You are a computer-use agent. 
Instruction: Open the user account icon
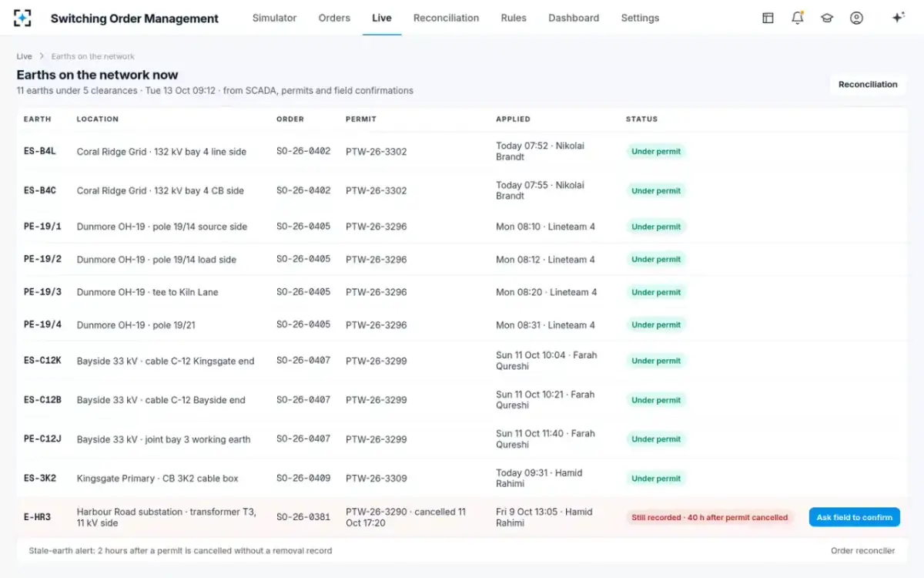coord(856,18)
